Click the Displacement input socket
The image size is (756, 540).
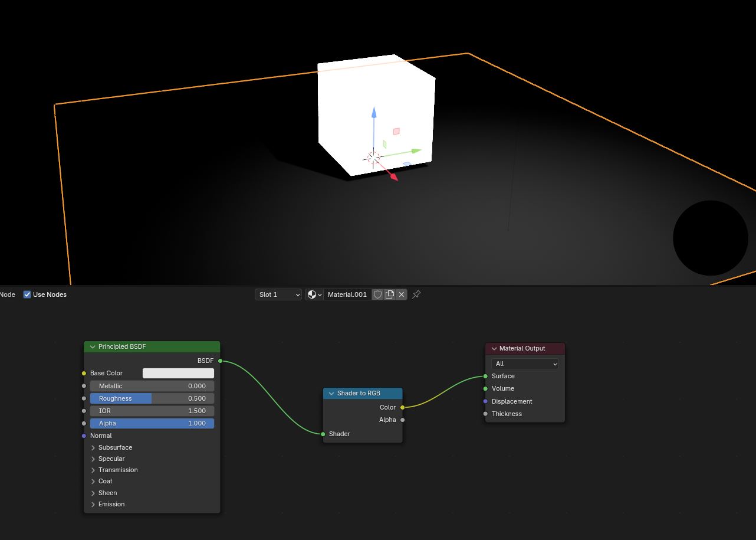486,401
